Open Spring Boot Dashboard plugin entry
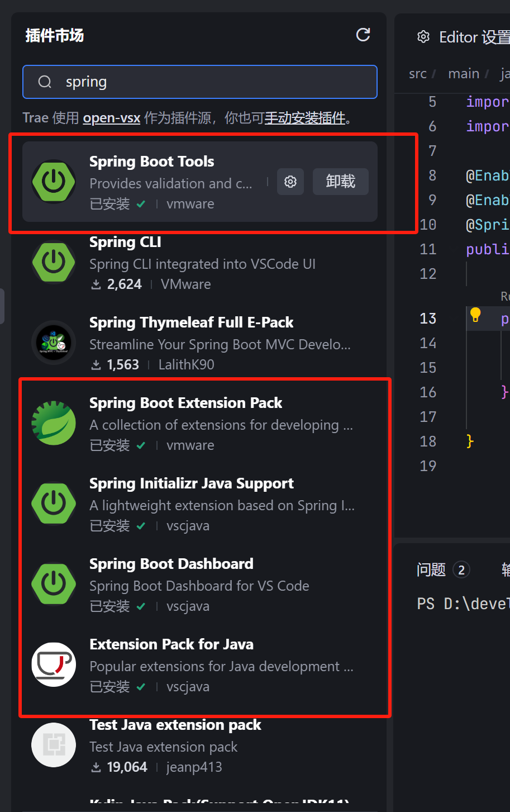 coord(200,584)
